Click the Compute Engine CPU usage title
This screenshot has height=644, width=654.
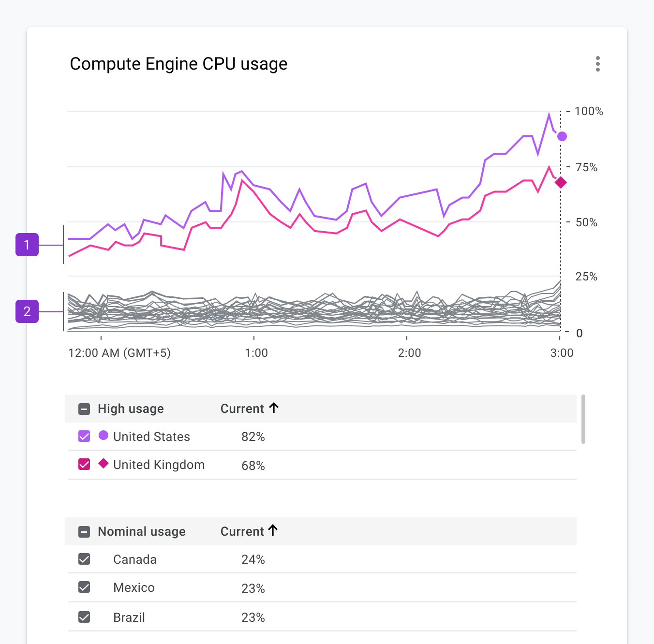tap(179, 63)
